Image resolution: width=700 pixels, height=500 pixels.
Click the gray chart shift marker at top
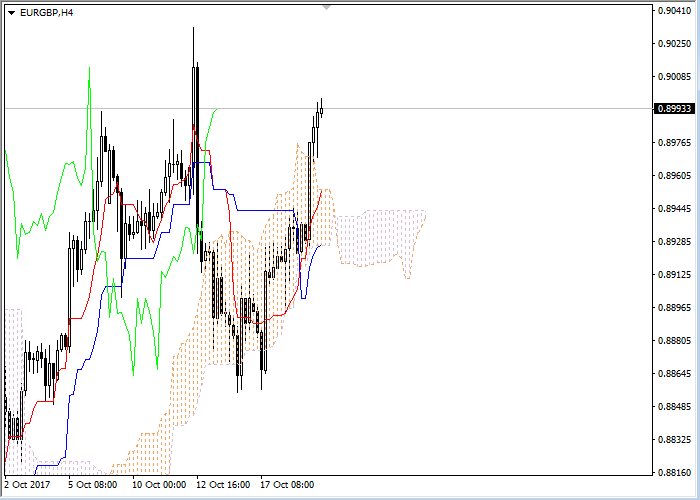(x=327, y=7)
